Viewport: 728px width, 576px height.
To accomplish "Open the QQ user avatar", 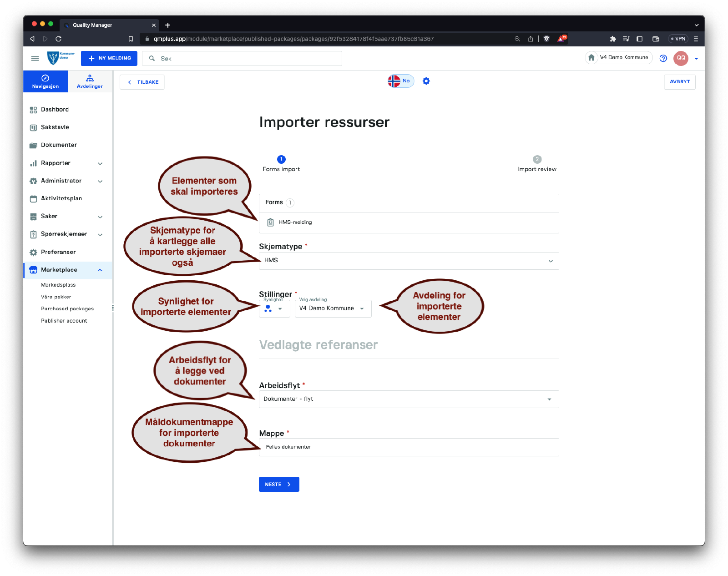I will [x=681, y=58].
